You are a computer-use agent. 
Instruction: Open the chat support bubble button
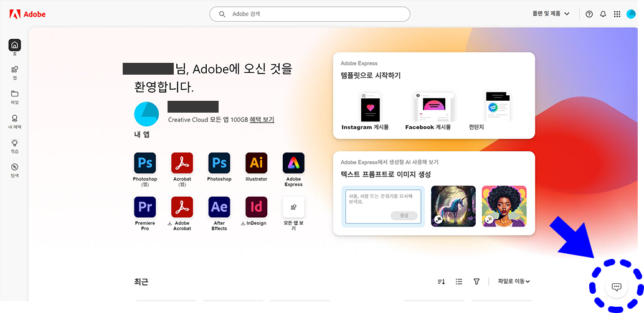point(617,286)
